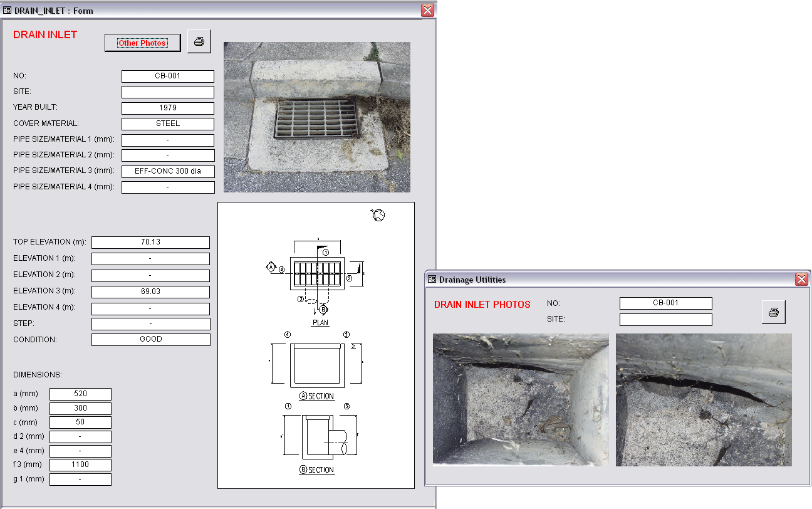Click the right drain inlet crack photo
Screen dimensions: 812x509
pos(704,399)
